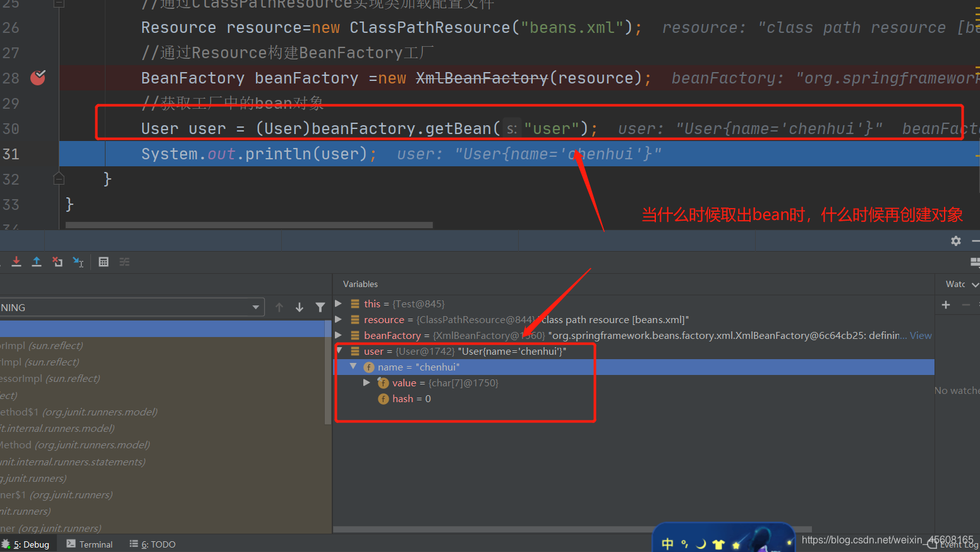Click the stack icon beside 'this' variable
980x552 pixels.
point(355,304)
